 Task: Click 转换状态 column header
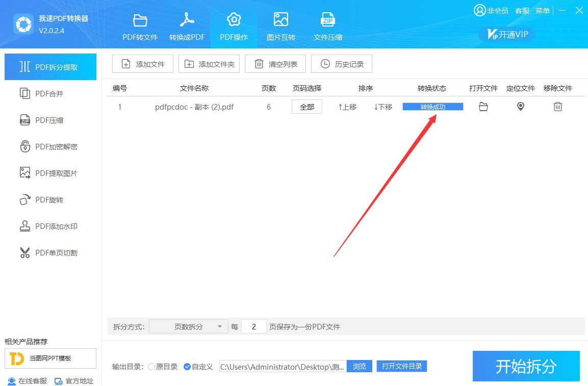[432, 88]
